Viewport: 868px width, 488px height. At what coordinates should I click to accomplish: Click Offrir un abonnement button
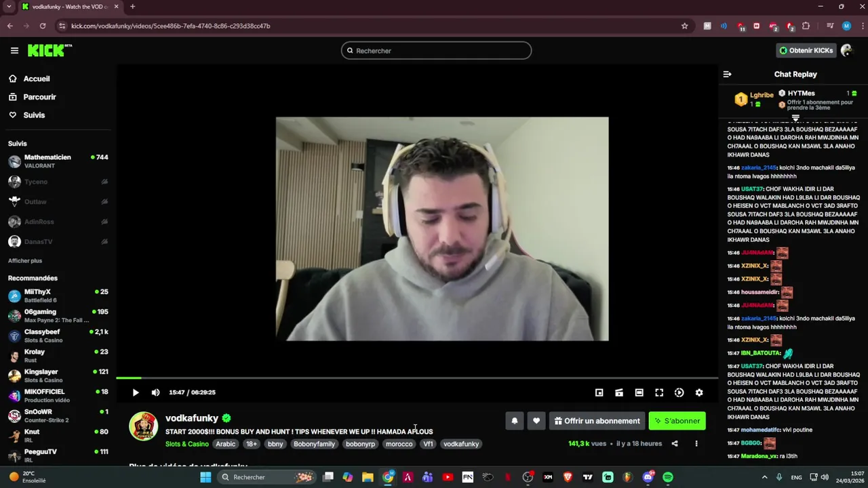597,421
